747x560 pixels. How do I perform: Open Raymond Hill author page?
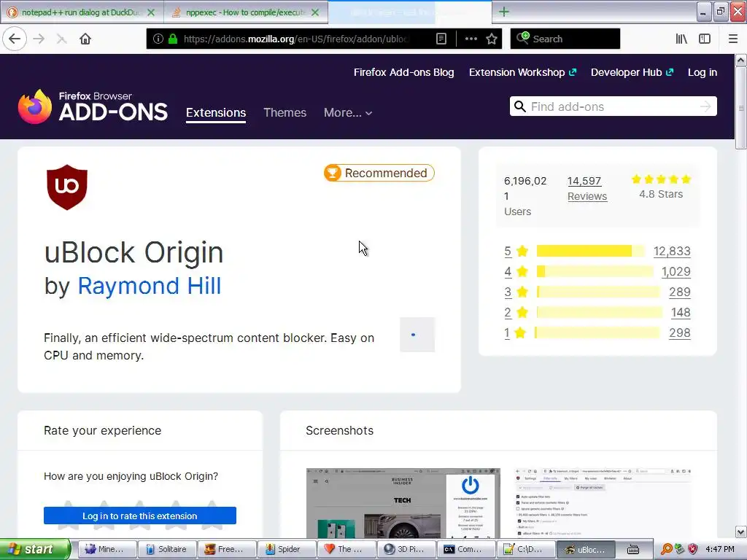click(x=149, y=286)
